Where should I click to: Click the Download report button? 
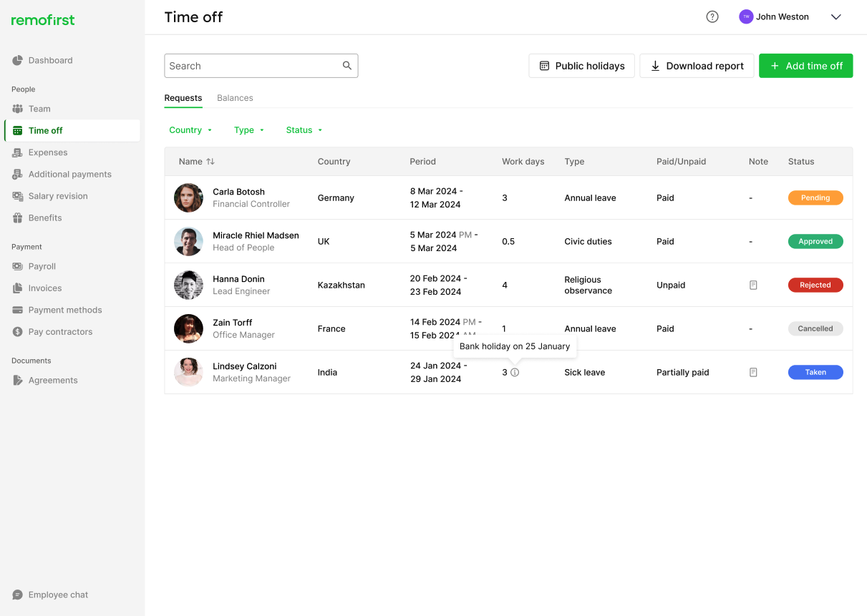[697, 66]
